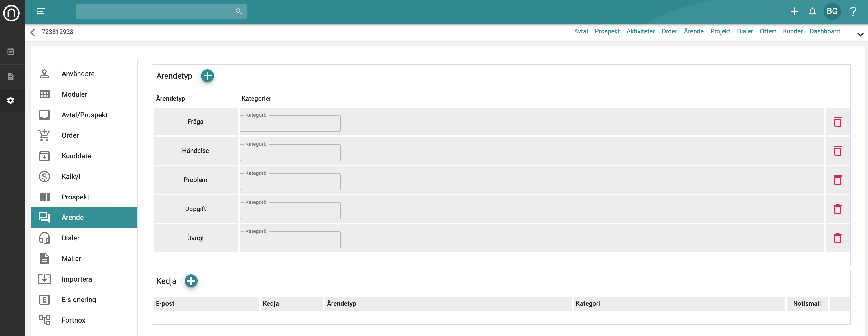Image resolution: width=868 pixels, height=336 pixels.
Task: Expand the shortcut links chevron
Action: coord(860,34)
